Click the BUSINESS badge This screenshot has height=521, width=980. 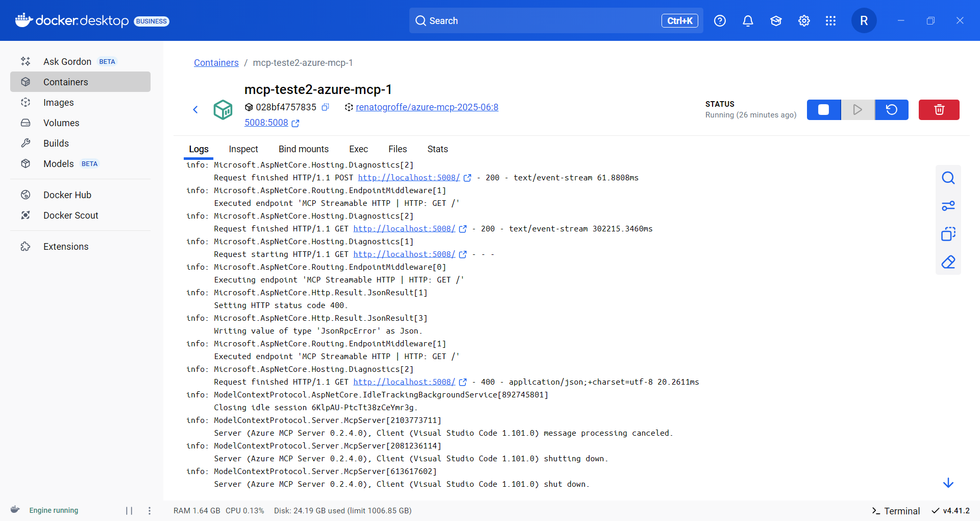(152, 21)
